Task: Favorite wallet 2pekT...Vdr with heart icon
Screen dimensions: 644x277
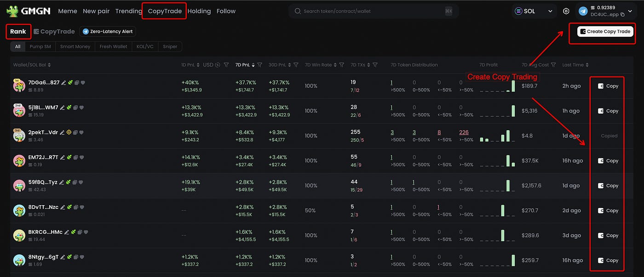Action: tap(81, 133)
